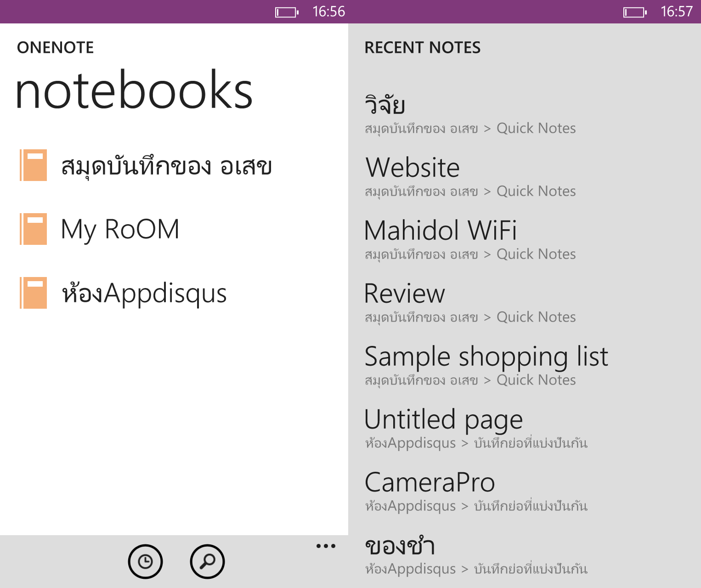Open the Review recent note
701x588 pixels.
pos(405,293)
